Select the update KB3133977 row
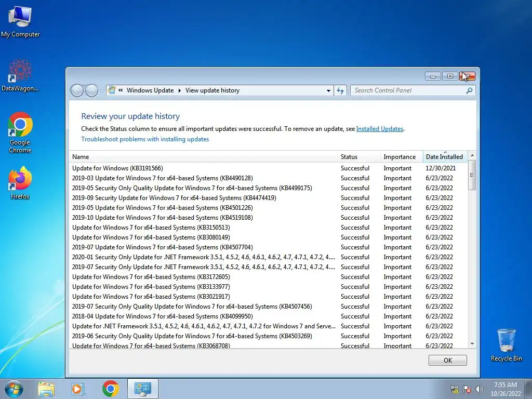This screenshot has width=532, height=399. [268, 286]
